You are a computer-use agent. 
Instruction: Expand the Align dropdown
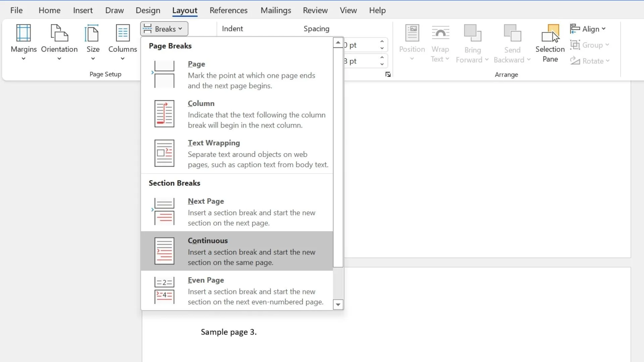(x=589, y=29)
